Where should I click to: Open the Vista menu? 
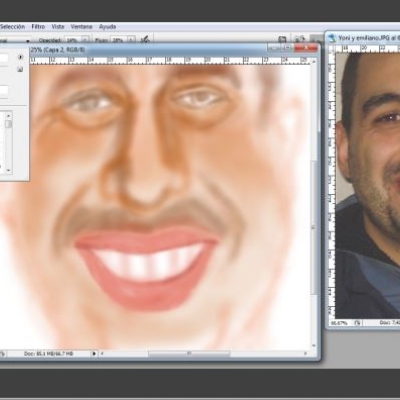pyautogui.click(x=58, y=27)
